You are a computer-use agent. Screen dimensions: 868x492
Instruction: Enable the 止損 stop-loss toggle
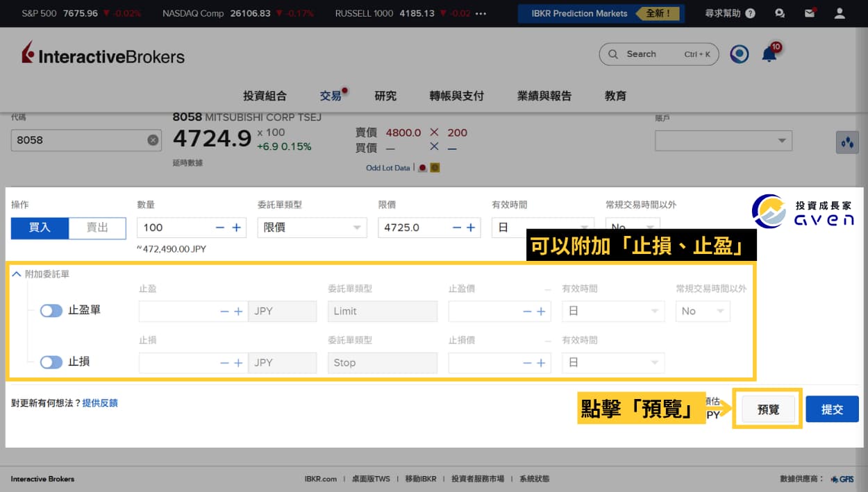point(51,362)
